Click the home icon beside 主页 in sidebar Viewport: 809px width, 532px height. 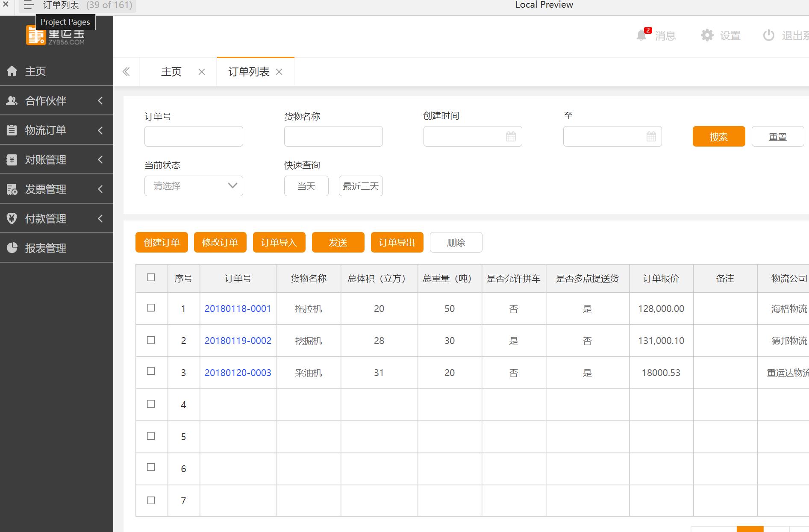click(12, 71)
